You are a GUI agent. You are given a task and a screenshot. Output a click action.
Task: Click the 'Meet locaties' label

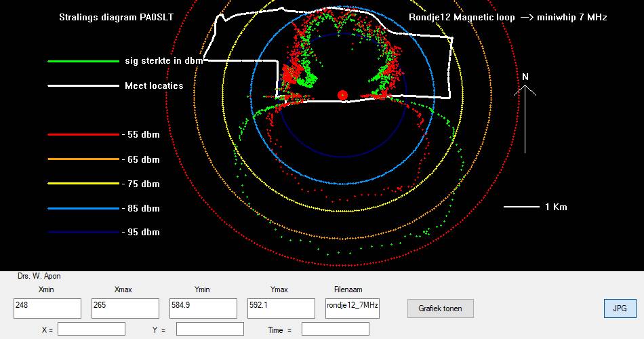154,85
